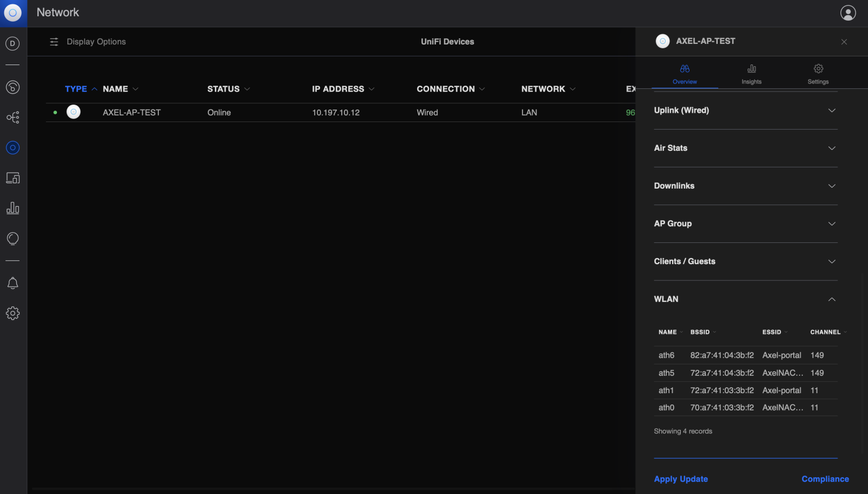Switch to the device Settings tab

coord(818,74)
